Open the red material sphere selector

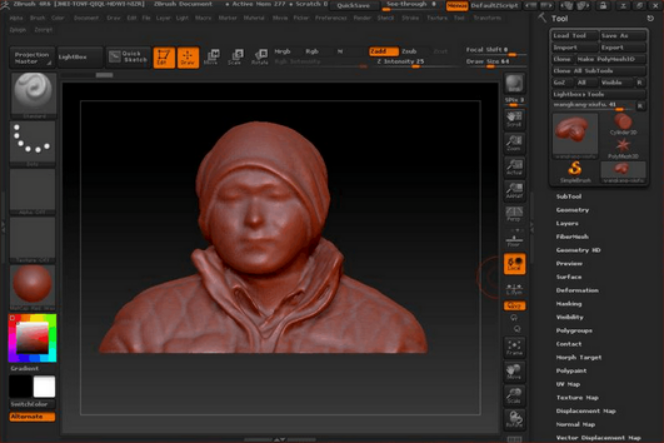coord(32,285)
